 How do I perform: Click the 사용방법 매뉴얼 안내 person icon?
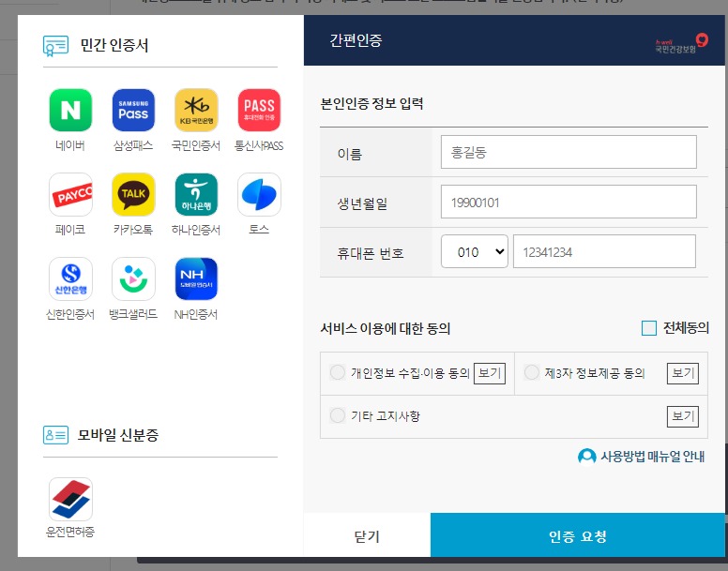tap(587, 457)
